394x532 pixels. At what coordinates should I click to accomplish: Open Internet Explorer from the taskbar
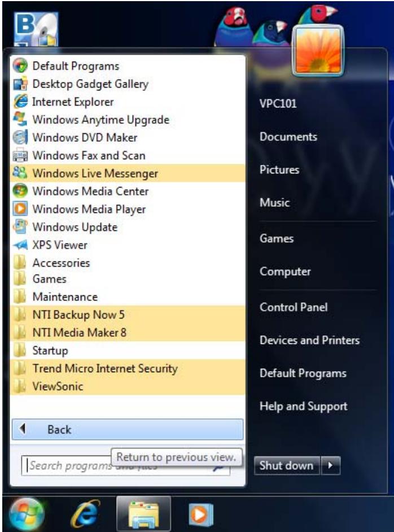point(85,514)
